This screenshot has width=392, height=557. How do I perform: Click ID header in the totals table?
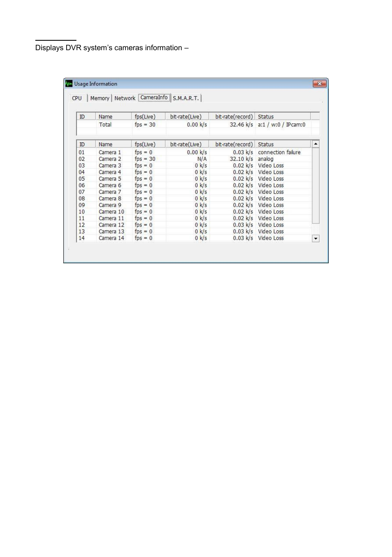click(x=86, y=117)
